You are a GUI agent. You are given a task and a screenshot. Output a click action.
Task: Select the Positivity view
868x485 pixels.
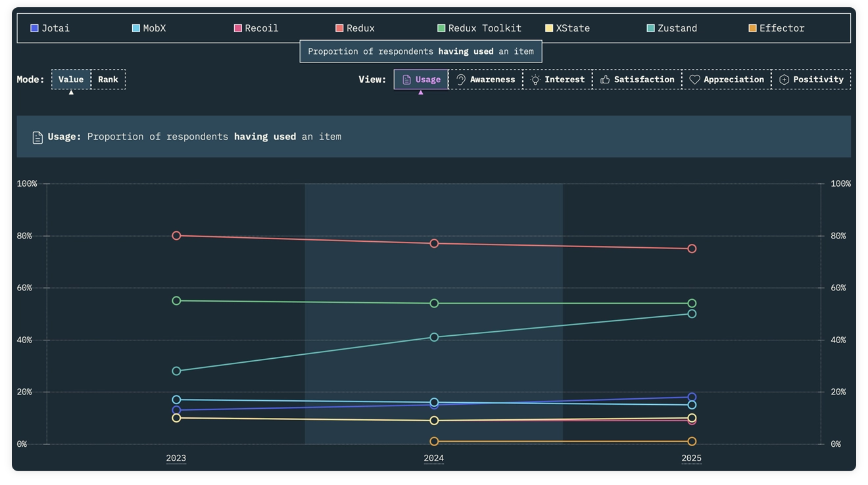coord(811,80)
